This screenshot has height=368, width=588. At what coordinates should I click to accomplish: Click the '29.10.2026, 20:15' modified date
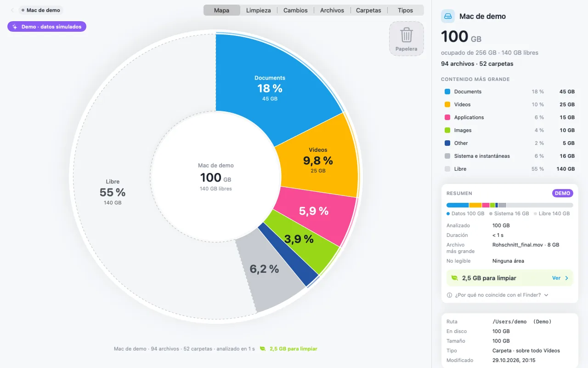(x=514, y=360)
